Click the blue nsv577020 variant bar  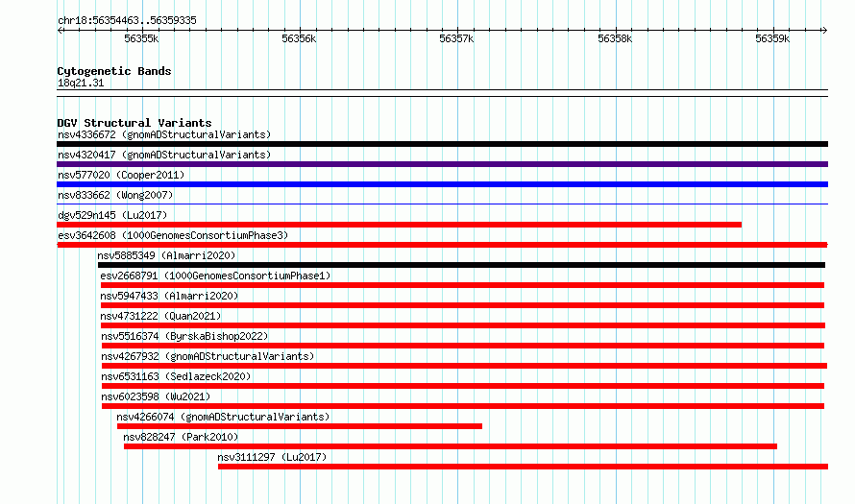(442, 184)
